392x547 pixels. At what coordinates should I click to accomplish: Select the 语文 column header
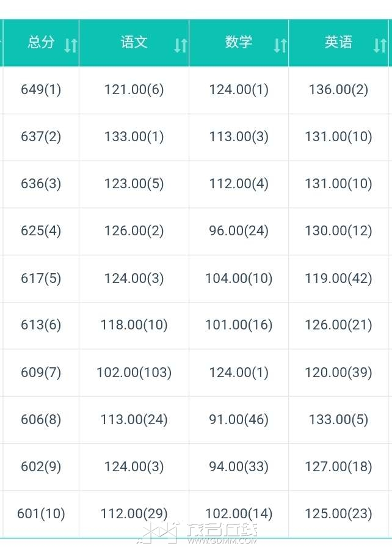click(134, 42)
